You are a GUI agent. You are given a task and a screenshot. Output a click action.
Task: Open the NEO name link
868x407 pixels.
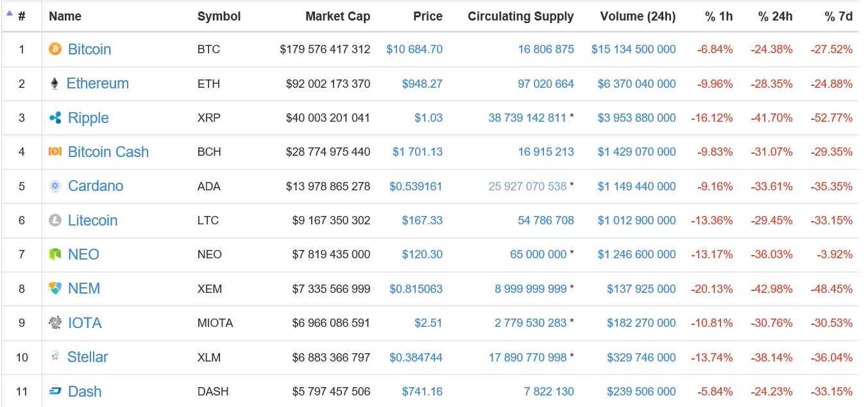point(83,254)
